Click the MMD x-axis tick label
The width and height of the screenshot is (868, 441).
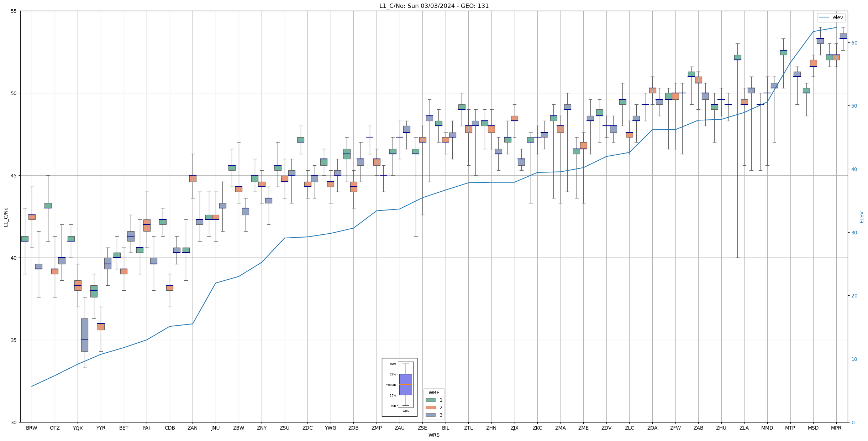(x=767, y=428)
